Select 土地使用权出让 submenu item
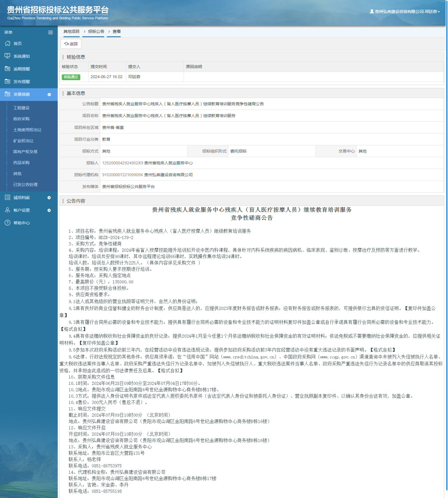 tap(27, 130)
